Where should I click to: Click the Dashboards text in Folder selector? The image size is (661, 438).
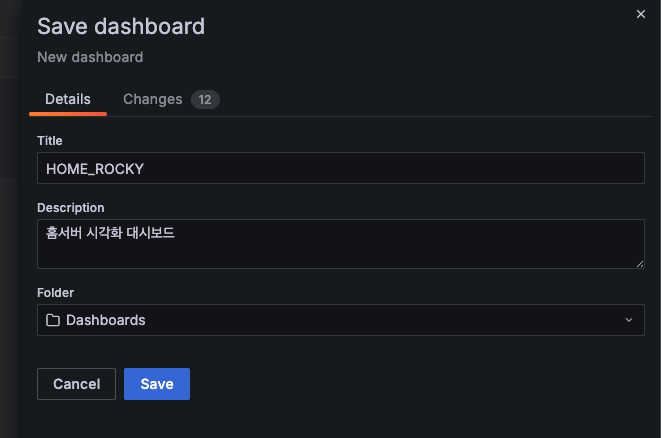pyautogui.click(x=106, y=320)
